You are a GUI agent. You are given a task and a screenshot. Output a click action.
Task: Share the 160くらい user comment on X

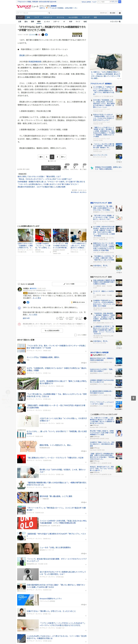point(85,318)
